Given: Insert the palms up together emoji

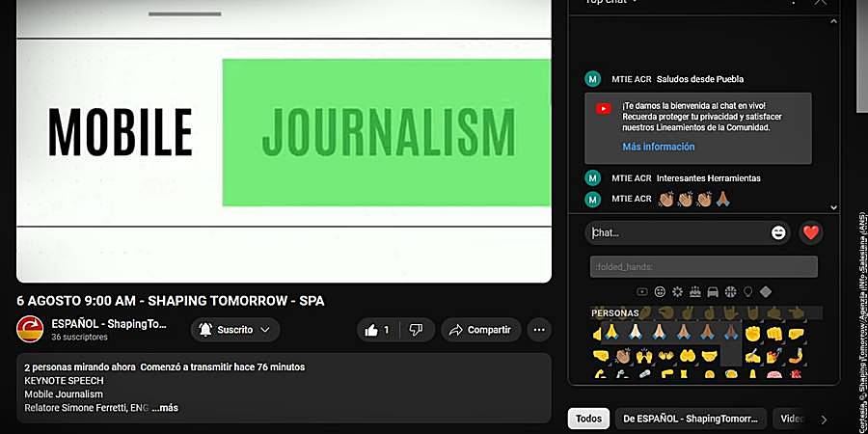Looking at the screenshot, I should [688, 355].
